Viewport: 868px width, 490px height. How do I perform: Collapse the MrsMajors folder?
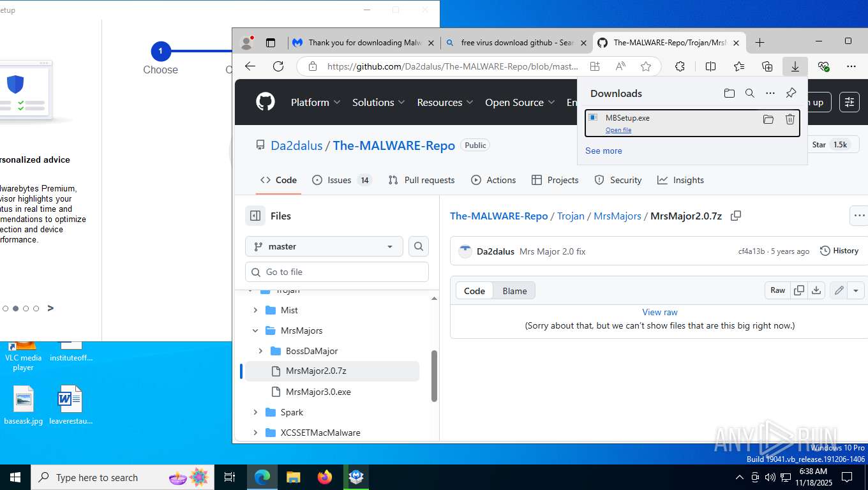tap(255, 330)
